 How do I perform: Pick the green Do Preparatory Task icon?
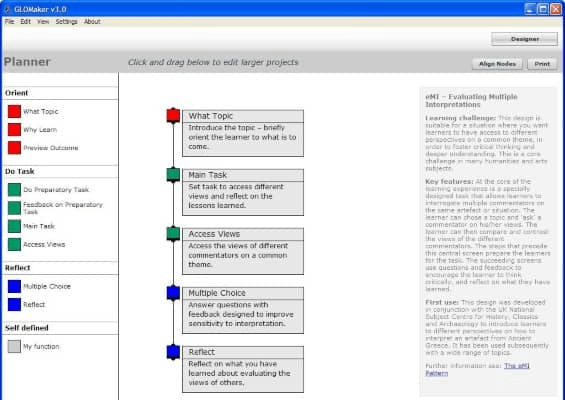(14, 190)
